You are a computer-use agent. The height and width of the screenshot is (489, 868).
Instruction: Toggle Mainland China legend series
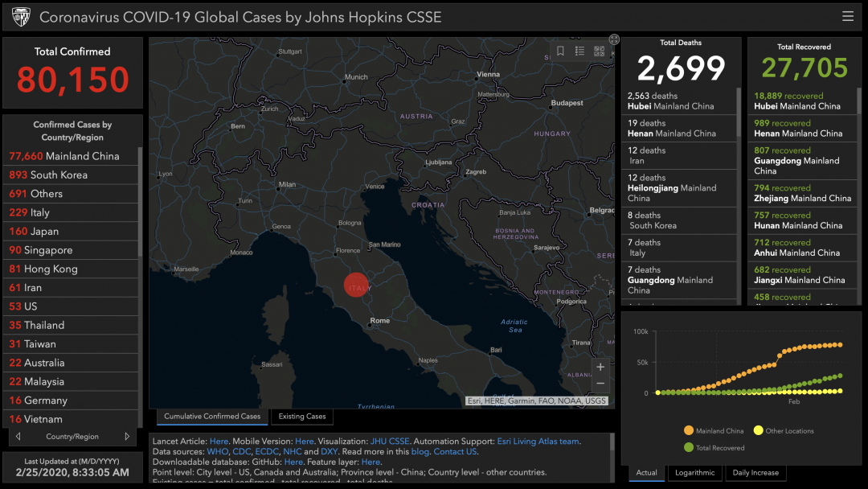coord(714,431)
